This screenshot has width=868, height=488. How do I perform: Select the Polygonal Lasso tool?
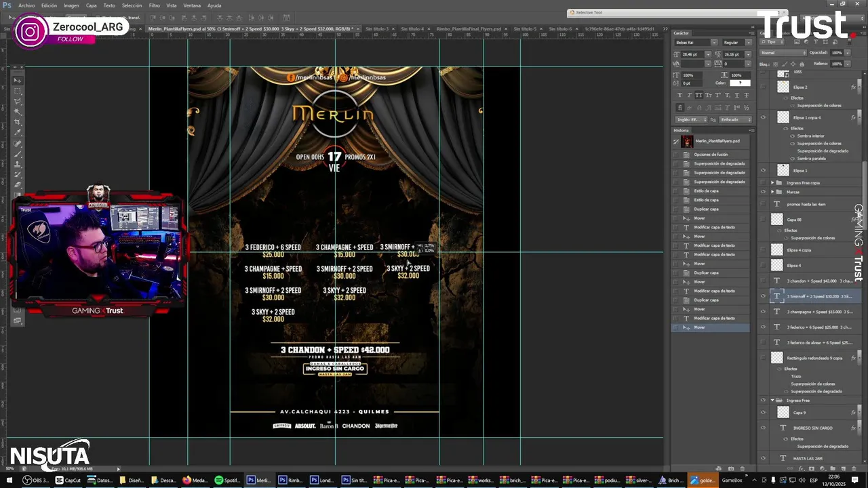(18, 102)
